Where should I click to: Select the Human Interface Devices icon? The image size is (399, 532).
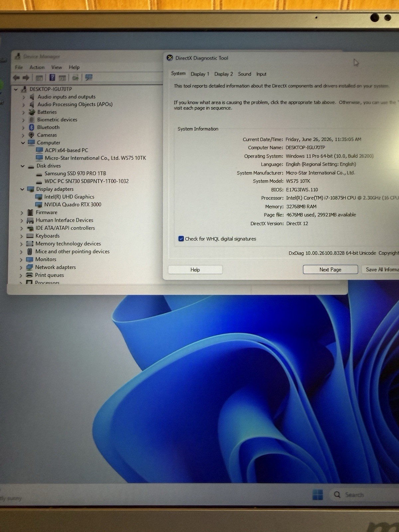30,220
